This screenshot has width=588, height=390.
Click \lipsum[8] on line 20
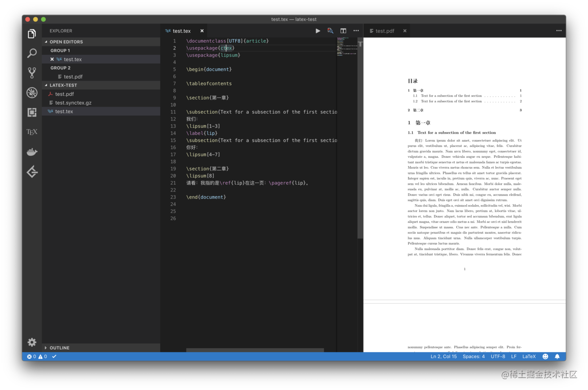click(x=201, y=176)
